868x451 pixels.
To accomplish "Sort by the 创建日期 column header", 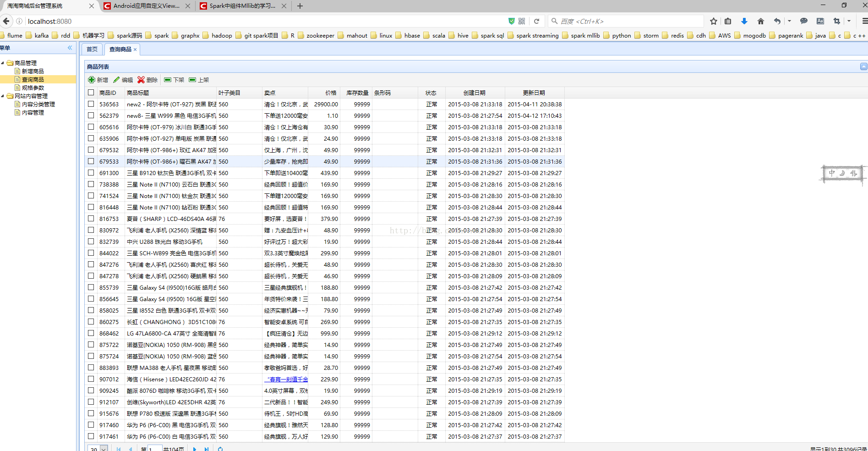I will pos(475,93).
